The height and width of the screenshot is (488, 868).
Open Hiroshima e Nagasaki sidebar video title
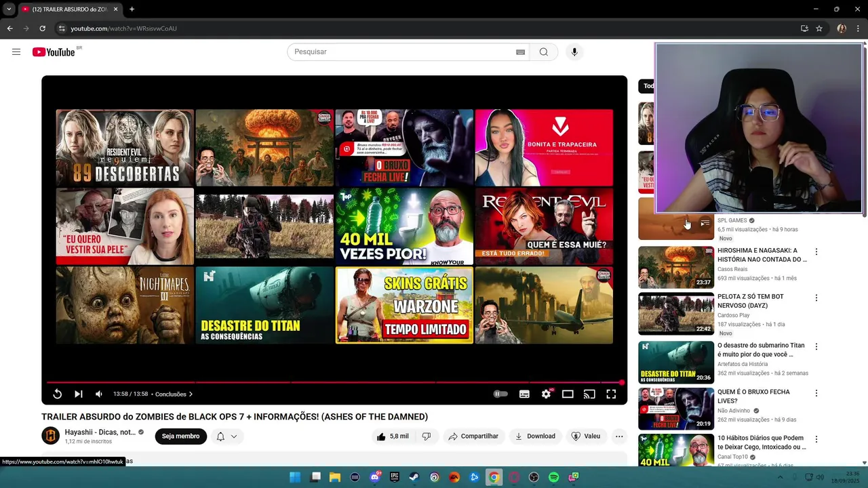pyautogui.click(x=762, y=255)
